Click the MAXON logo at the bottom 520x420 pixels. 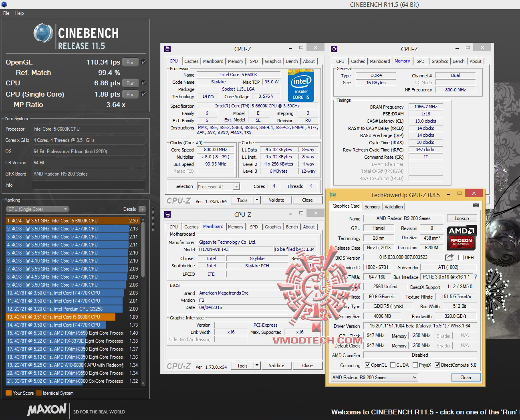[47, 409]
